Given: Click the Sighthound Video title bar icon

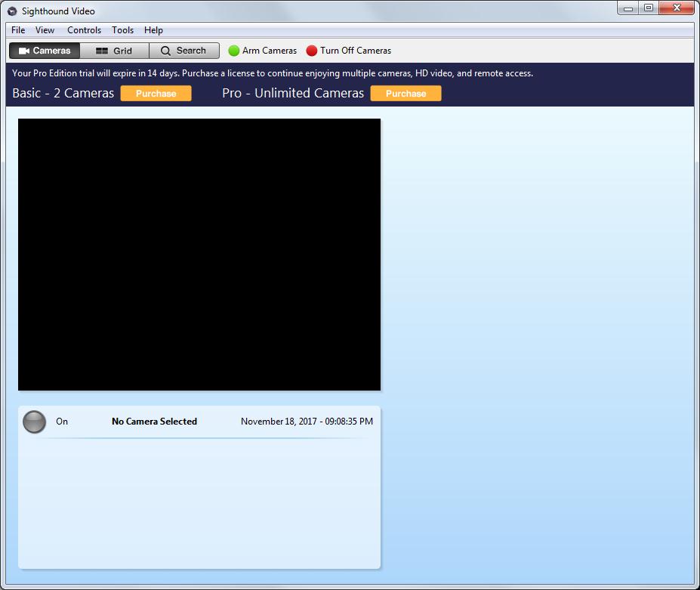Looking at the screenshot, I should point(11,11).
